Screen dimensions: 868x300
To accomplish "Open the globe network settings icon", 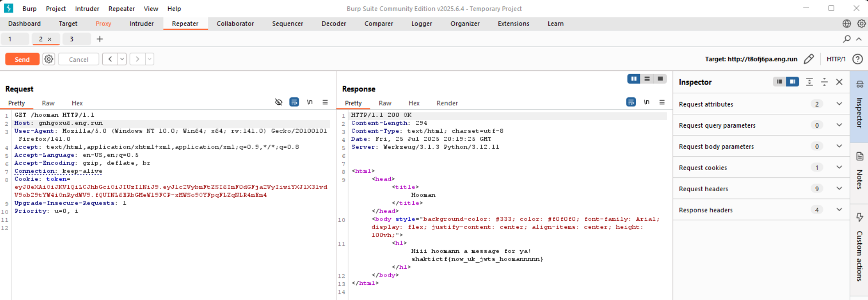I will [846, 23].
